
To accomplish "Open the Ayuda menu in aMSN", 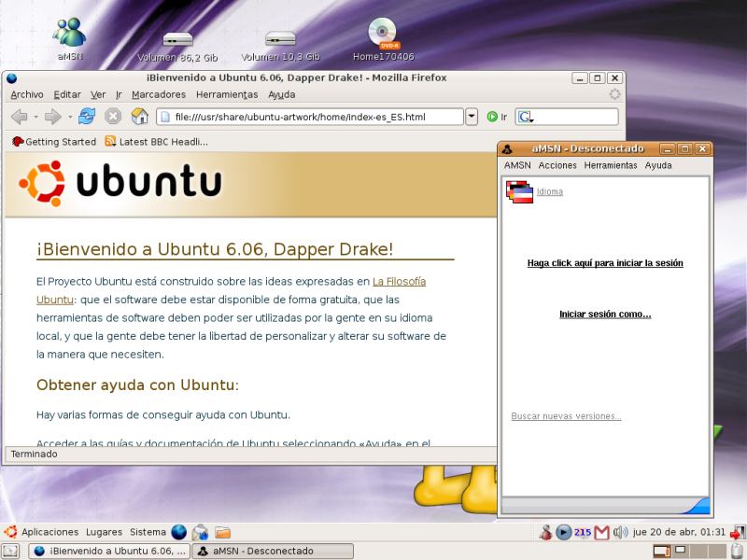I will pyautogui.click(x=658, y=165).
